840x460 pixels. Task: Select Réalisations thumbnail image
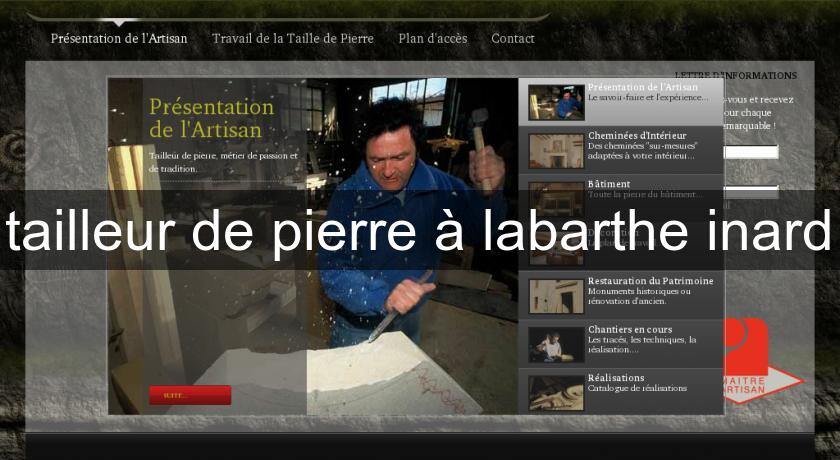(556, 393)
